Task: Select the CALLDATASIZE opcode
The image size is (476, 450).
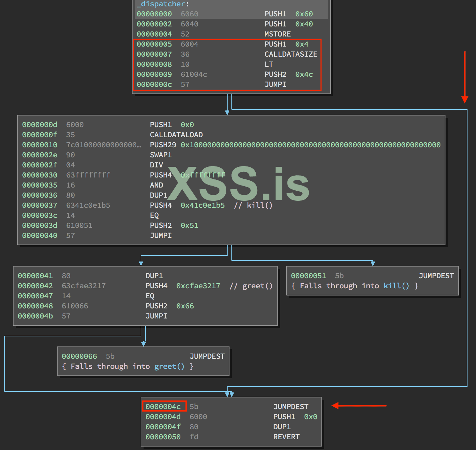Action: coord(291,54)
